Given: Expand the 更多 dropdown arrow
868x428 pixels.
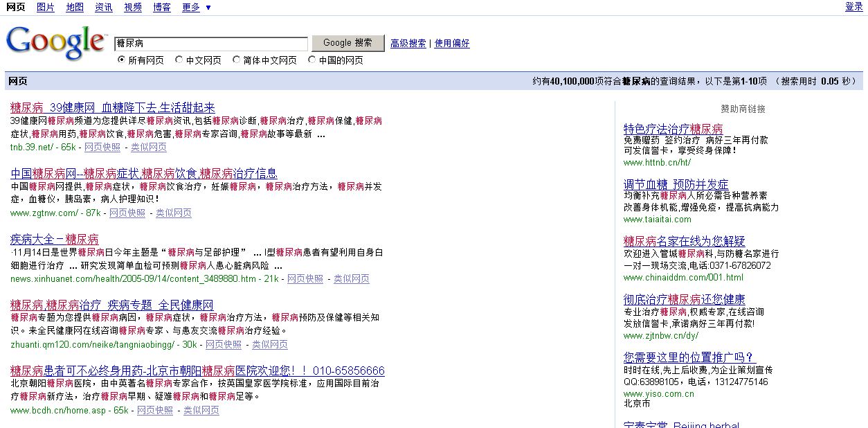Looking at the screenshot, I should coord(208,8).
